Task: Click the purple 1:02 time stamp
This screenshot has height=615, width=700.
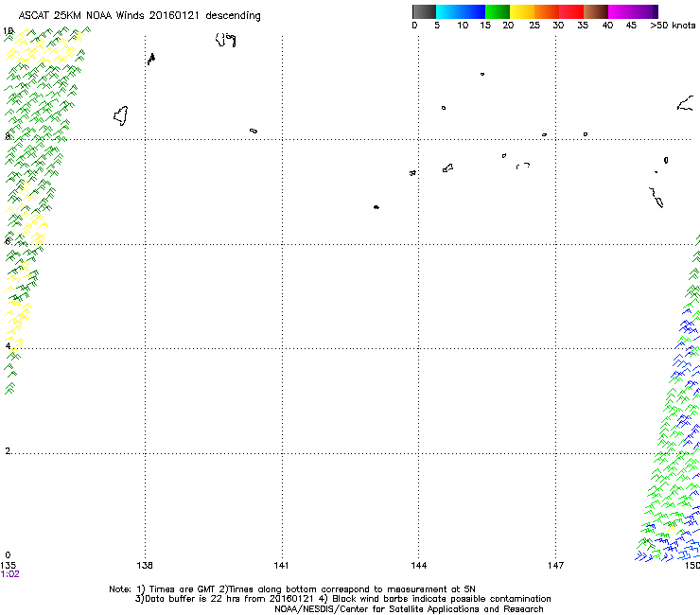Action: pyautogui.click(x=9, y=574)
